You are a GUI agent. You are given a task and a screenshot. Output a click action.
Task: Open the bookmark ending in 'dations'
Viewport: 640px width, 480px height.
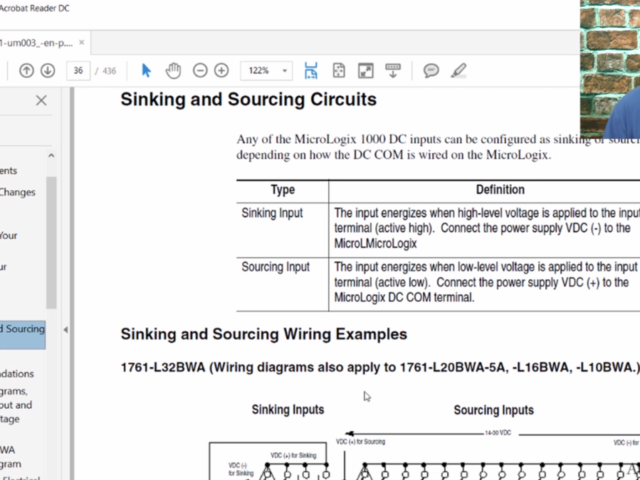coord(17,373)
